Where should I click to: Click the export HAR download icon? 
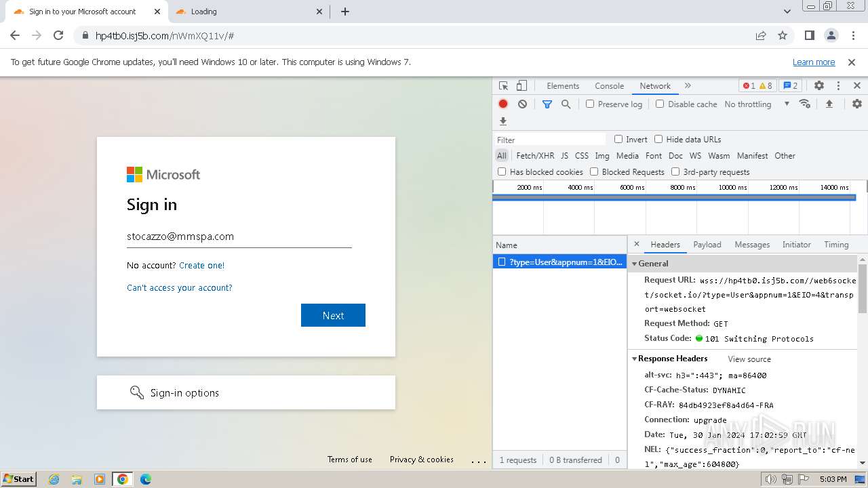pyautogui.click(x=503, y=121)
